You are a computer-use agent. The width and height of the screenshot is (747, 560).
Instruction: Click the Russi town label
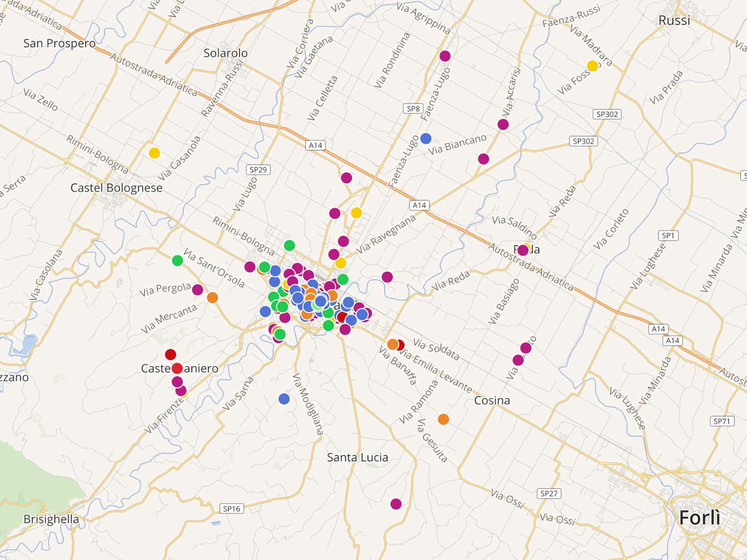pyautogui.click(x=674, y=20)
